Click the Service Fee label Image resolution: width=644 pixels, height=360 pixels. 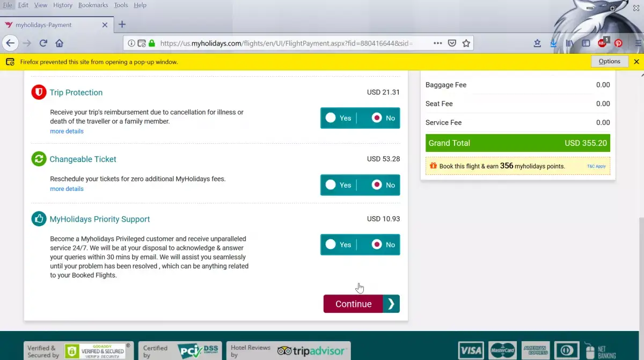click(444, 122)
